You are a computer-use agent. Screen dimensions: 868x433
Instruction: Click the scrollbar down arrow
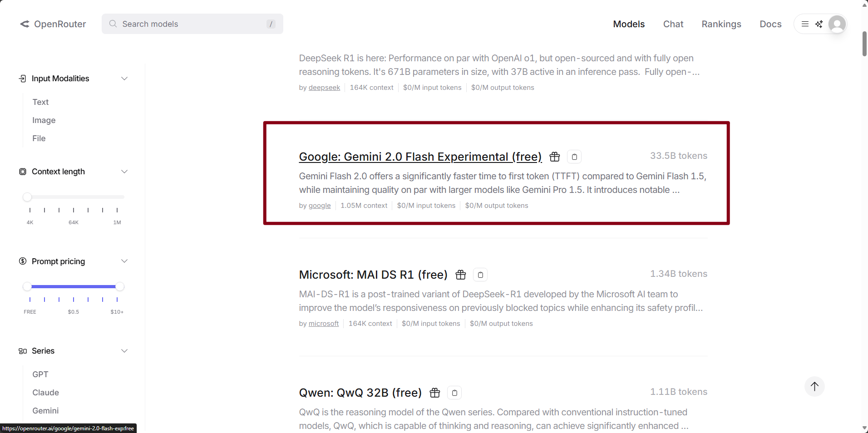pos(865,428)
